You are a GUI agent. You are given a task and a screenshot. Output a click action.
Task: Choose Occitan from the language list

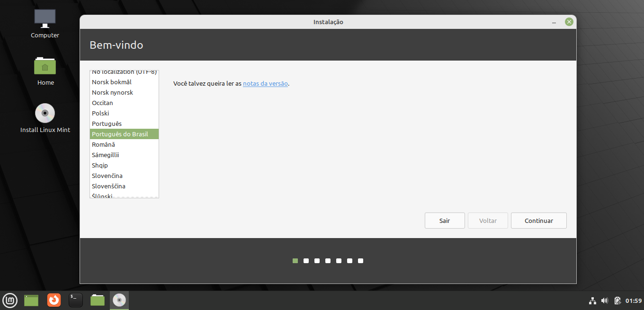pos(124,103)
